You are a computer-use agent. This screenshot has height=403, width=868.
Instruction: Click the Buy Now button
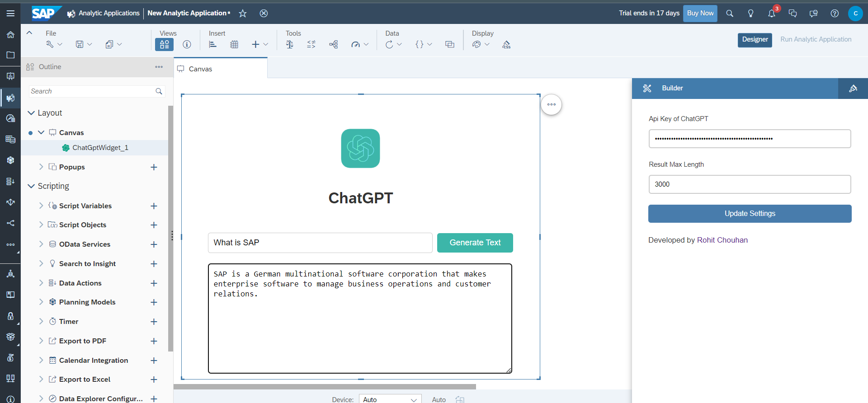[700, 13]
